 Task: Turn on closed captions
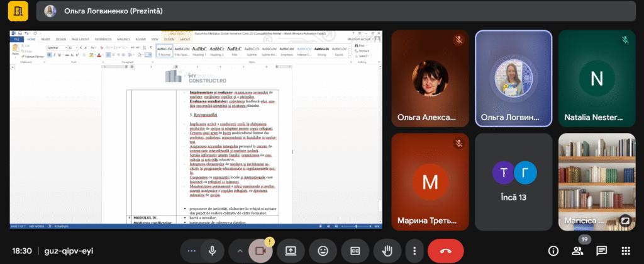(x=355, y=251)
